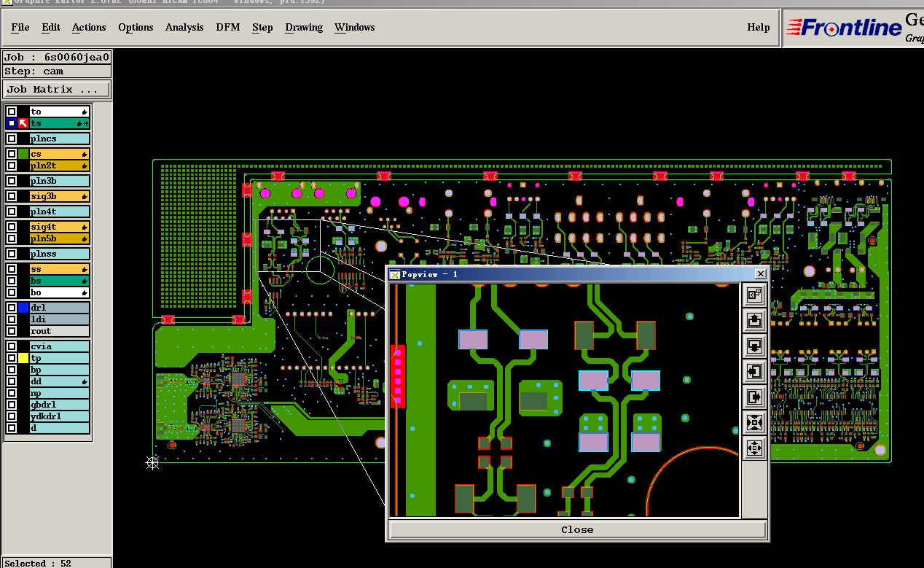Toggle display checkbox for layer drl
This screenshot has width=924, height=568.
pos(12,308)
